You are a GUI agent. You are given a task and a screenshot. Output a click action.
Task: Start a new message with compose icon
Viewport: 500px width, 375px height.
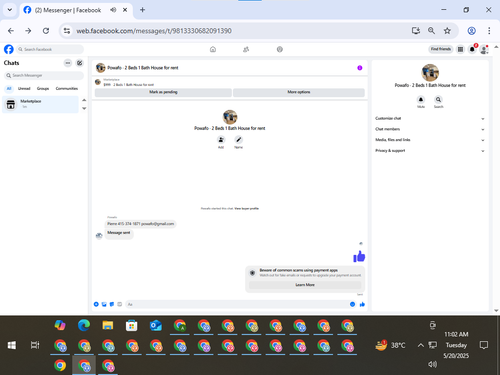tap(80, 63)
